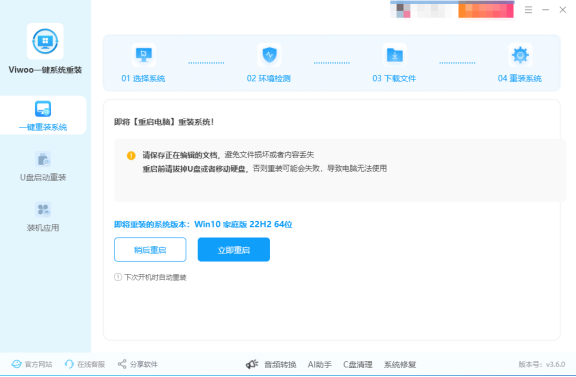Open the U盘启动重装 sidebar icon

pos(43,159)
